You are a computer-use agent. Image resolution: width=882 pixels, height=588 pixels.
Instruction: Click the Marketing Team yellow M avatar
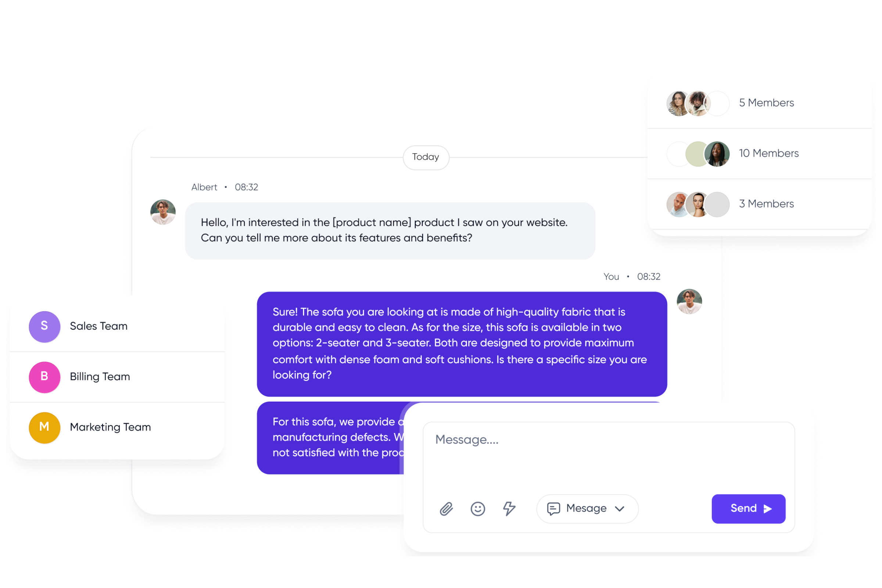coord(44,428)
